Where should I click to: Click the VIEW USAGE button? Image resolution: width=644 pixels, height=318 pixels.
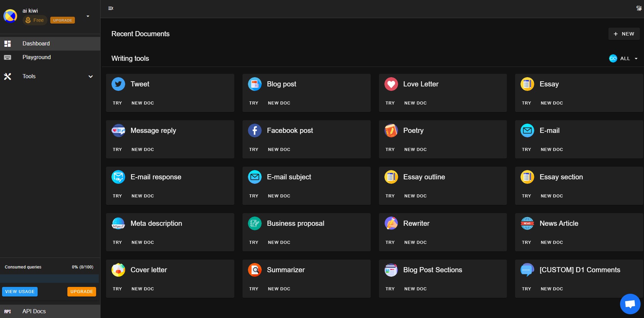pyautogui.click(x=20, y=292)
